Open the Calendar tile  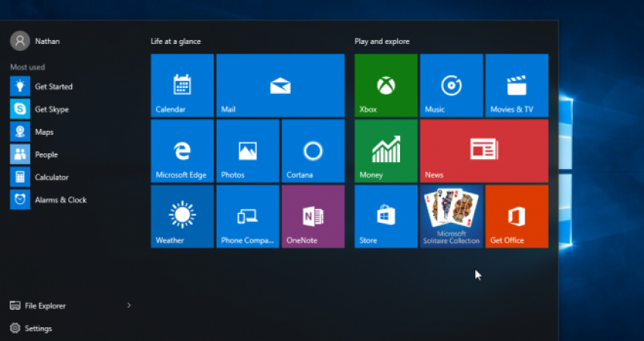(183, 86)
